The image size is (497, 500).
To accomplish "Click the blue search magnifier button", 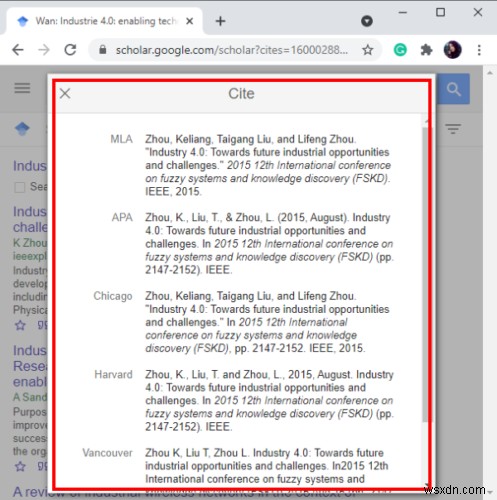I will point(453,89).
